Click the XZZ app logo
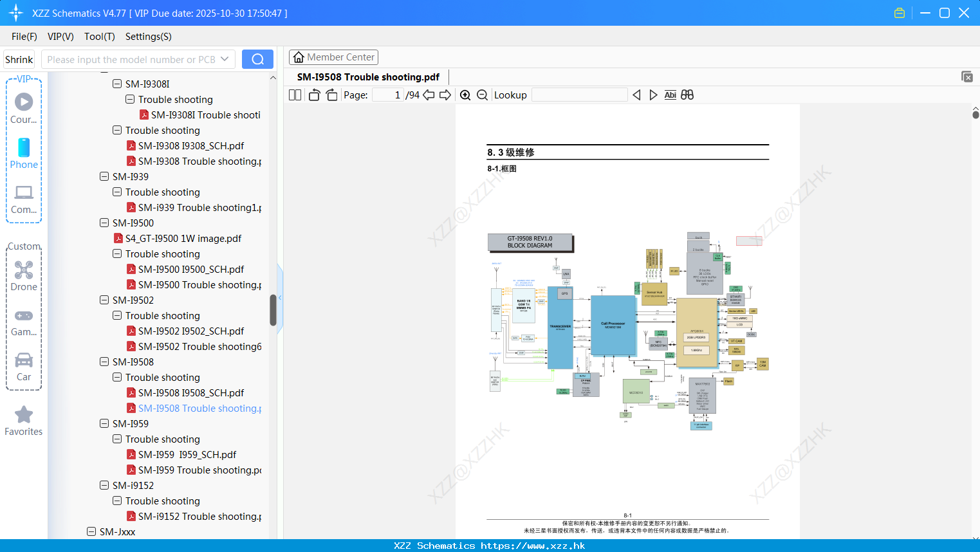This screenshot has height=552, width=980. [15, 13]
